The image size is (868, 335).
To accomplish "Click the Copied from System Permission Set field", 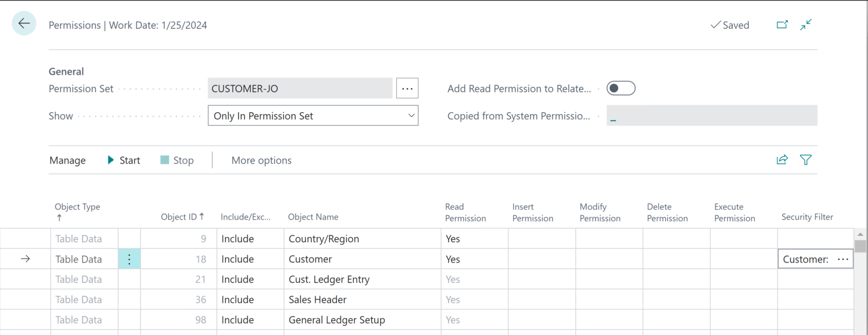I will pos(711,115).
